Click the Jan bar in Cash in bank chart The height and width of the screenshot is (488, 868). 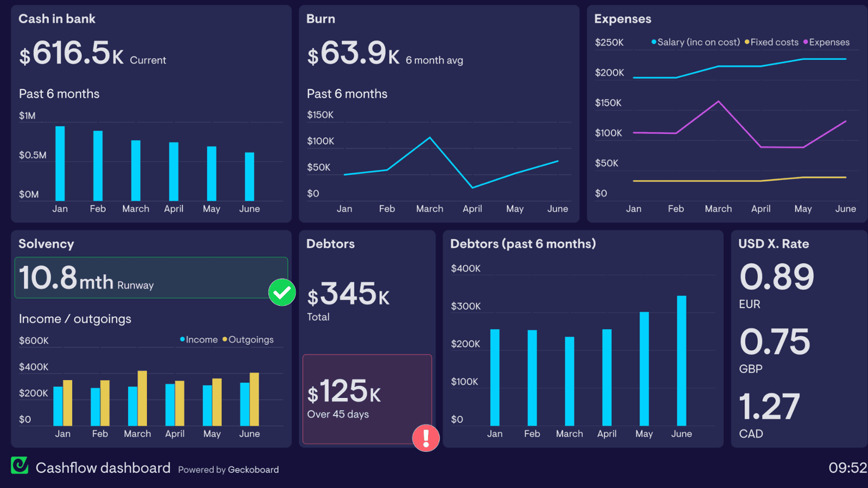[60, 164]
